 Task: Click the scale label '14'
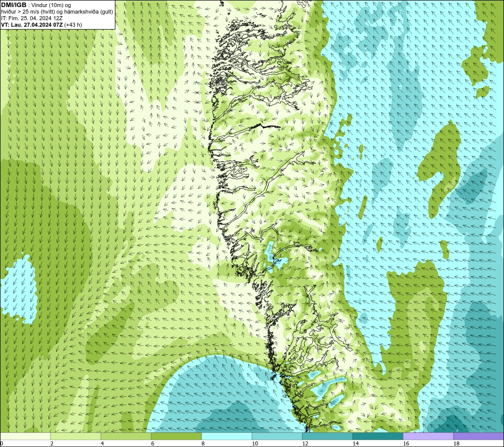coord(355,444)
